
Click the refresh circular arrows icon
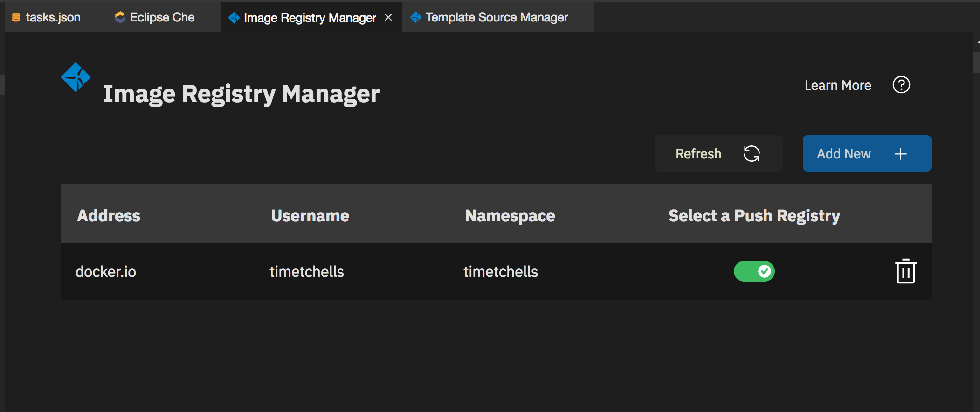point(752,154)
